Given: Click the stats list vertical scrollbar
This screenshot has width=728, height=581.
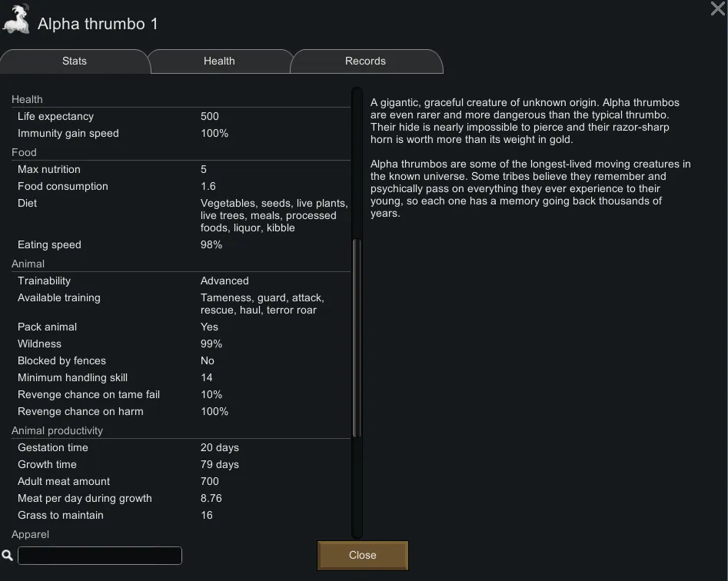Looking at the screenshot, I should (x=357, y=338).
